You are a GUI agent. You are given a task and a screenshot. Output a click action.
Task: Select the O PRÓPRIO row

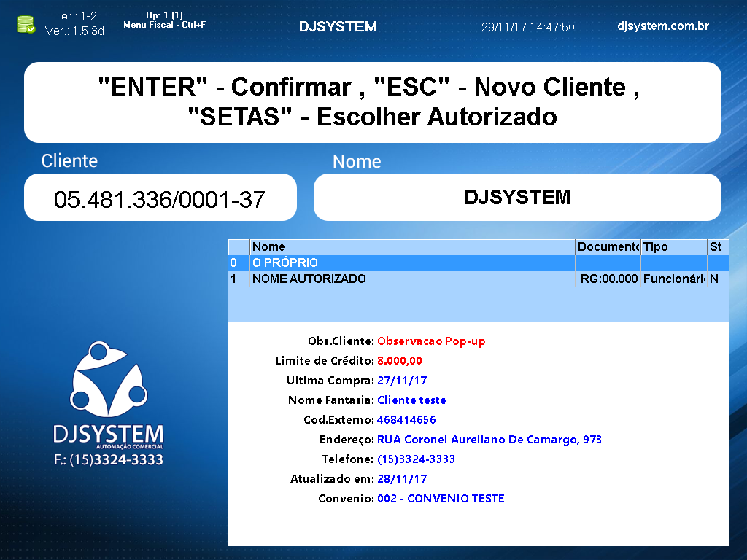click(x=479, y=262)
